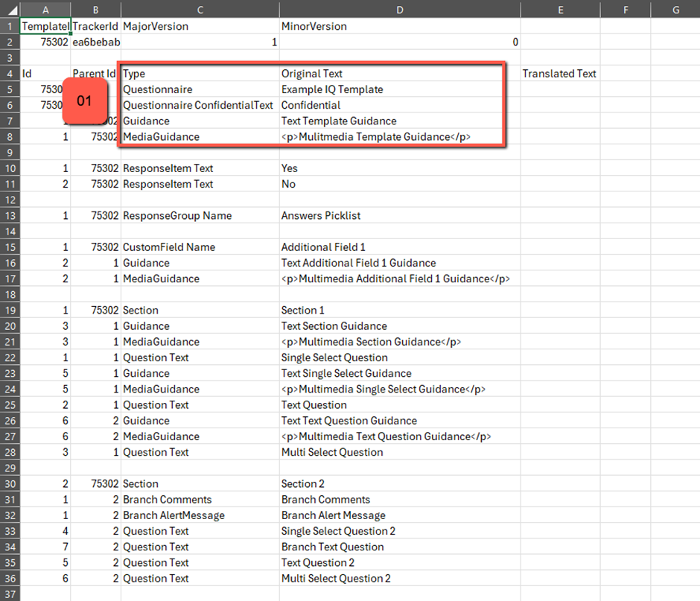This screenshot has height=601, width=700.
Task: Select the "Branch Alert Message" cell
Action: [x=334, y=515]
